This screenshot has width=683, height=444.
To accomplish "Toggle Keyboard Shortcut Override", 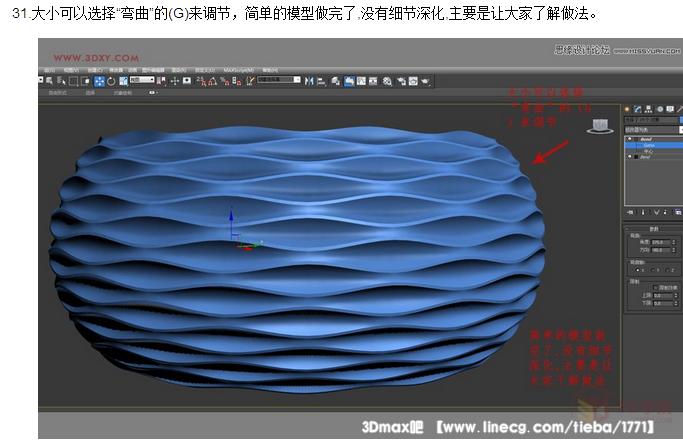I will pyautogui.click(x=186, y=81).
